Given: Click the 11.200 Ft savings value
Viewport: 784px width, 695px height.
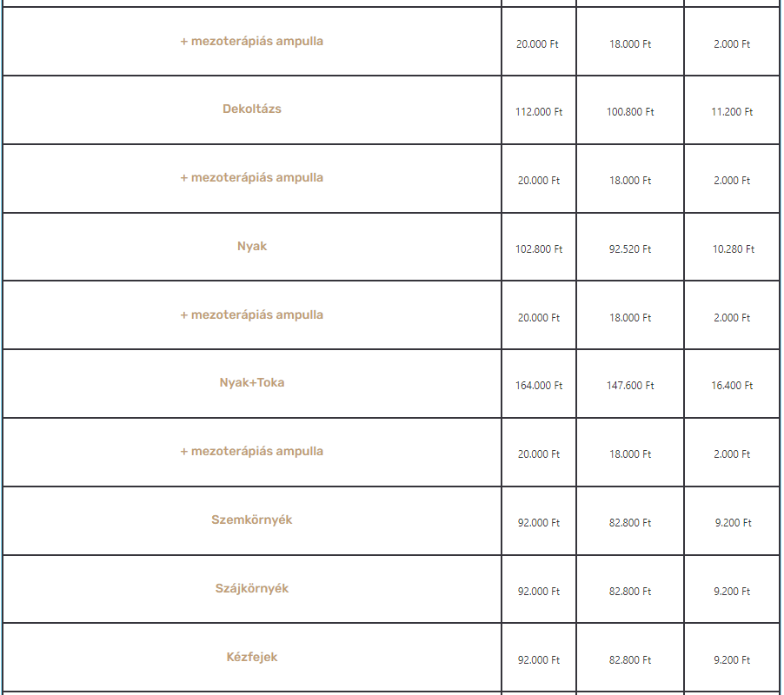Looking at the screenshot, I should tap(732, 112).
